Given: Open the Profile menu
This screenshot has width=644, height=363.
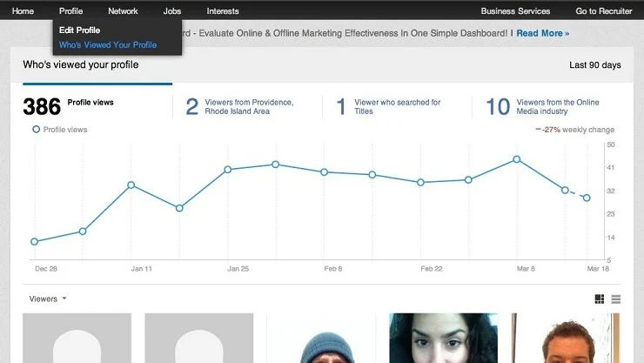Looking at the screenshot, I should tap(70, 11).
